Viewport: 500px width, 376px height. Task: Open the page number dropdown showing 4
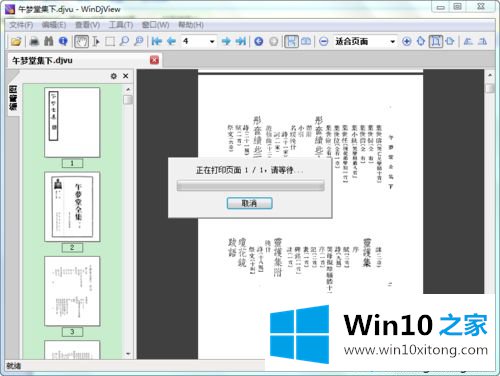(212, 42)
